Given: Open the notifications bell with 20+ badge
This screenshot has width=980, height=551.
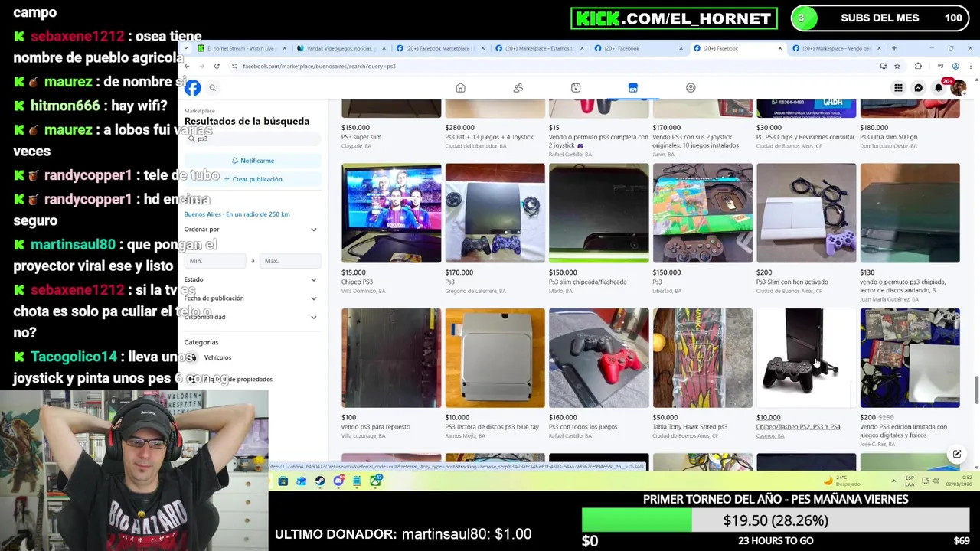Looking at the screenshot, I should coord(939,88).
